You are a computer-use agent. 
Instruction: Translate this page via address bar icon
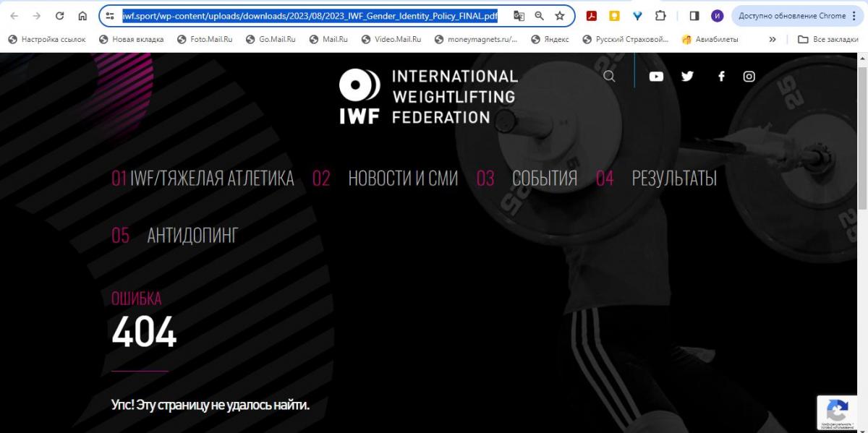coord(519,16)
